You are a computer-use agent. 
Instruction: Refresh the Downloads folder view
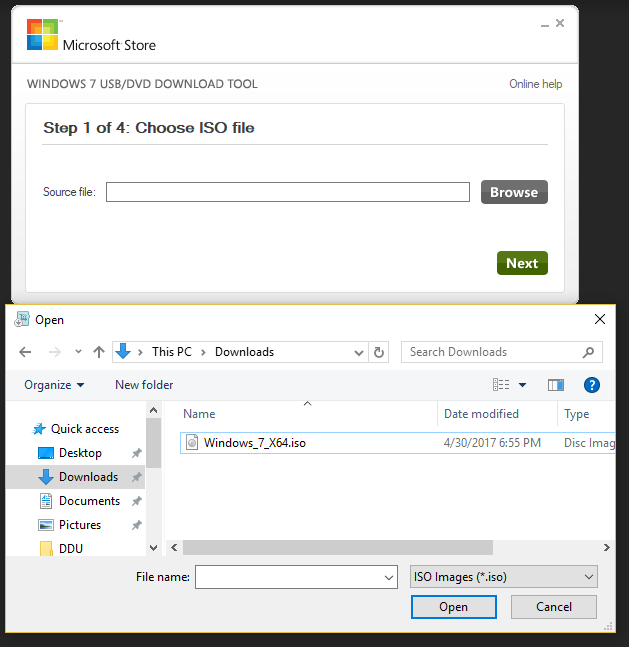(378, 352)
